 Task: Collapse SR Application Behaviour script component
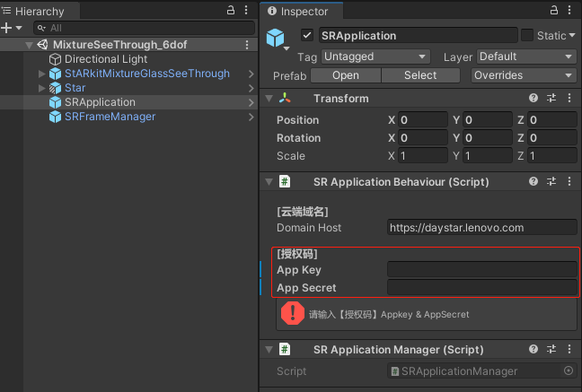point(269,182)
